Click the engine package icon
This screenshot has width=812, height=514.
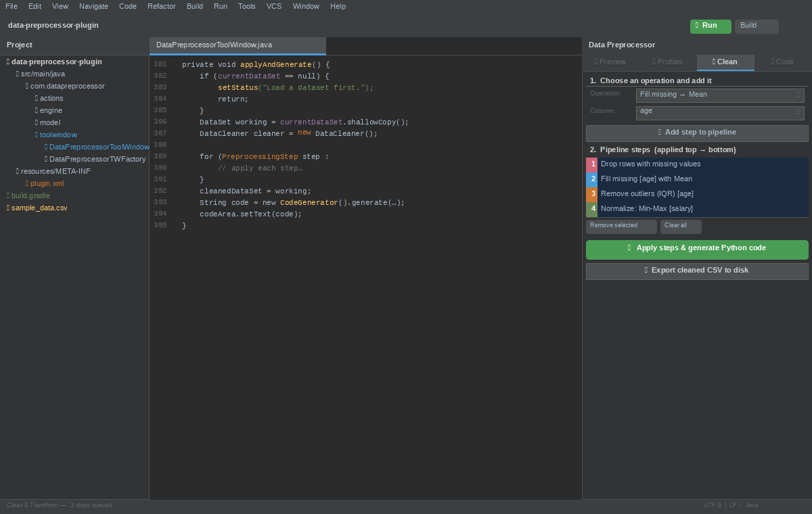37,110
